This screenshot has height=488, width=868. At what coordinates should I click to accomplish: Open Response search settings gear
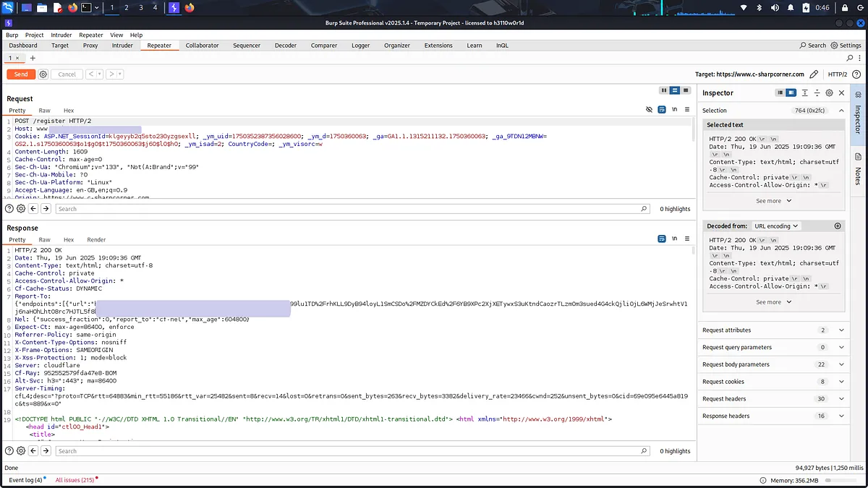21,450
